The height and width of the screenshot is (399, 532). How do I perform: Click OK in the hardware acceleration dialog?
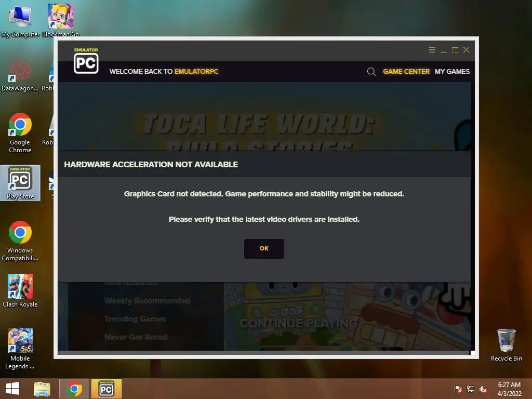pos(264,249)
